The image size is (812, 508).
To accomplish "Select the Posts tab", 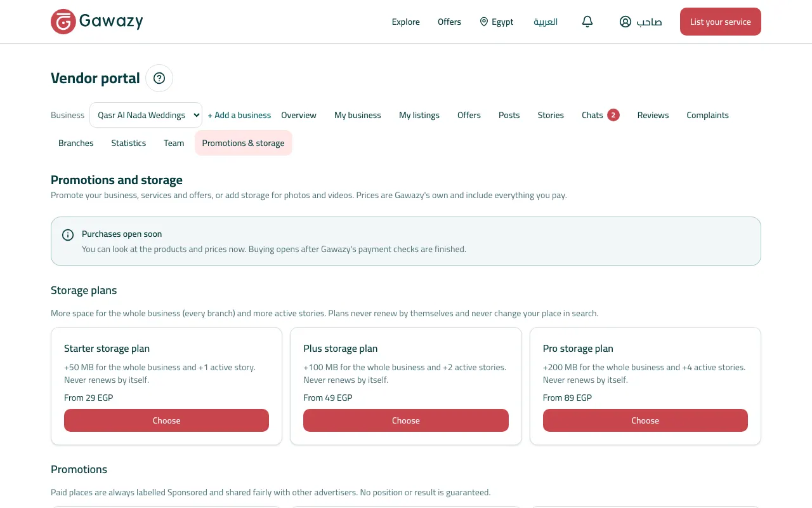I will pos(509,115).
